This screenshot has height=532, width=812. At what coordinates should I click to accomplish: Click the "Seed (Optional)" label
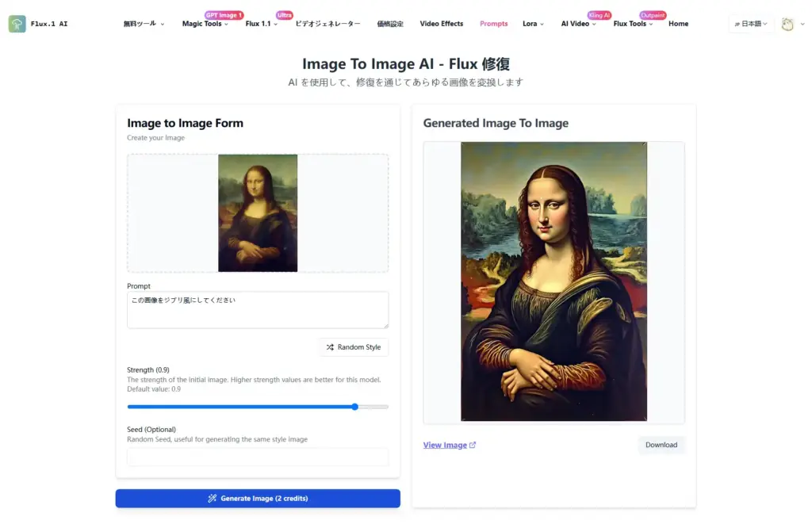click(151, 430)
